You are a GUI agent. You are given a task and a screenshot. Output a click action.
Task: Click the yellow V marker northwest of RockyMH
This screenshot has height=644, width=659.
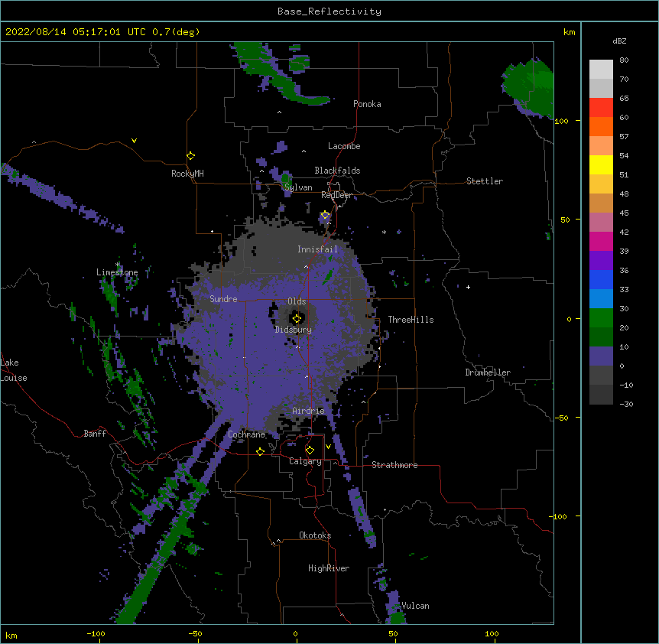coord(134,141)
